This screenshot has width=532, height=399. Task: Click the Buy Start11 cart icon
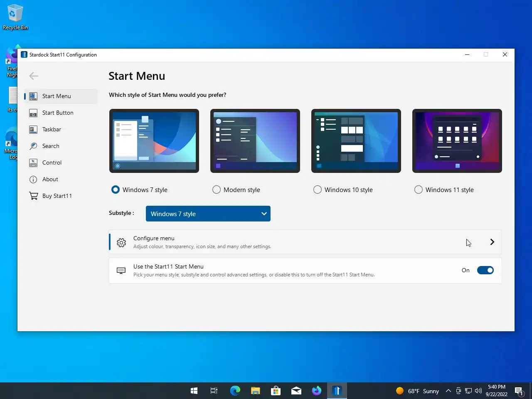tap(33, 196)
